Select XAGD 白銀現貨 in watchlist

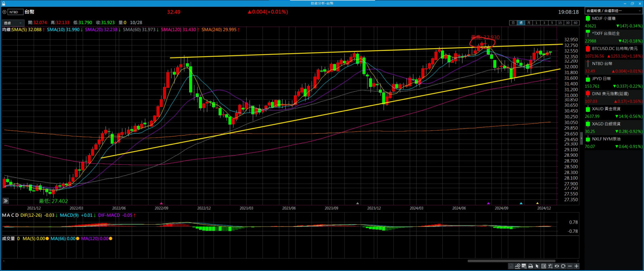pyautogui.click(x=613, y=127)
